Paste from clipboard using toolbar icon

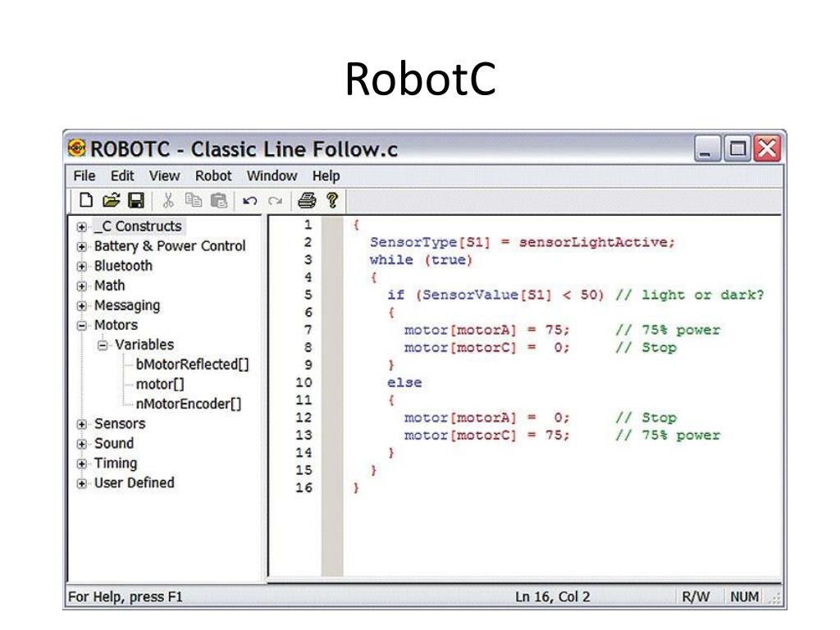(x=218, y=200)
